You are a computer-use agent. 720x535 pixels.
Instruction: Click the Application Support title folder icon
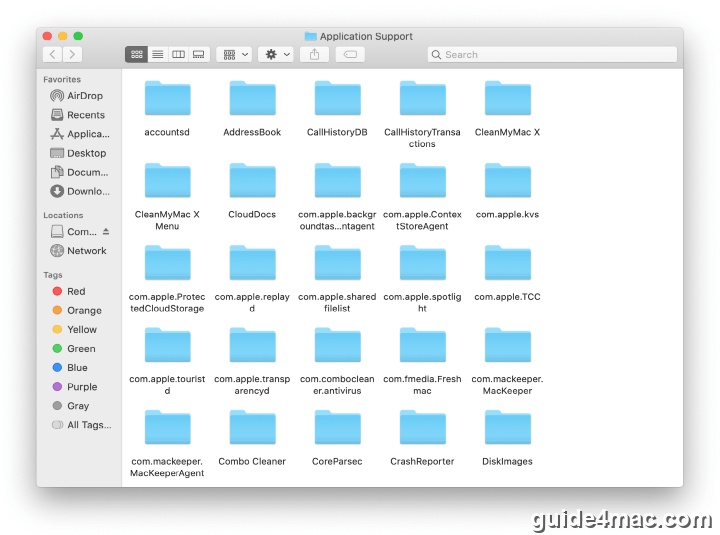(x=310, y=36)
